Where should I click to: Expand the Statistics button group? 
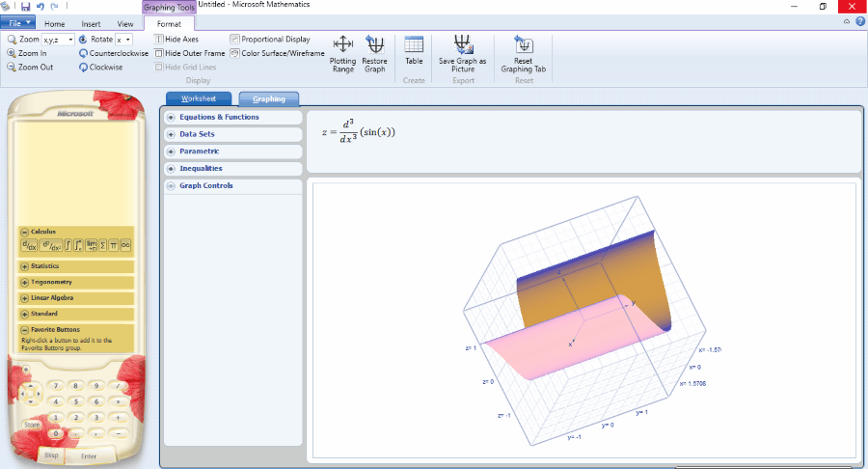pos(24,266)
